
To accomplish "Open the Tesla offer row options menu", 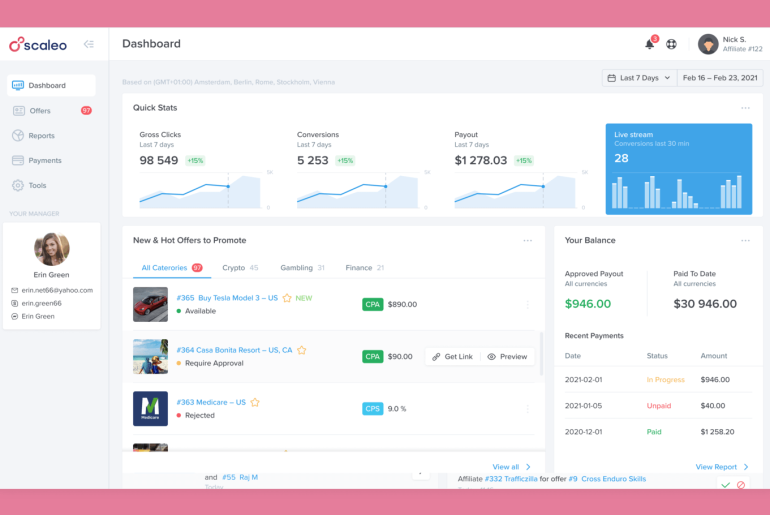I will click(x=527, y=305).
